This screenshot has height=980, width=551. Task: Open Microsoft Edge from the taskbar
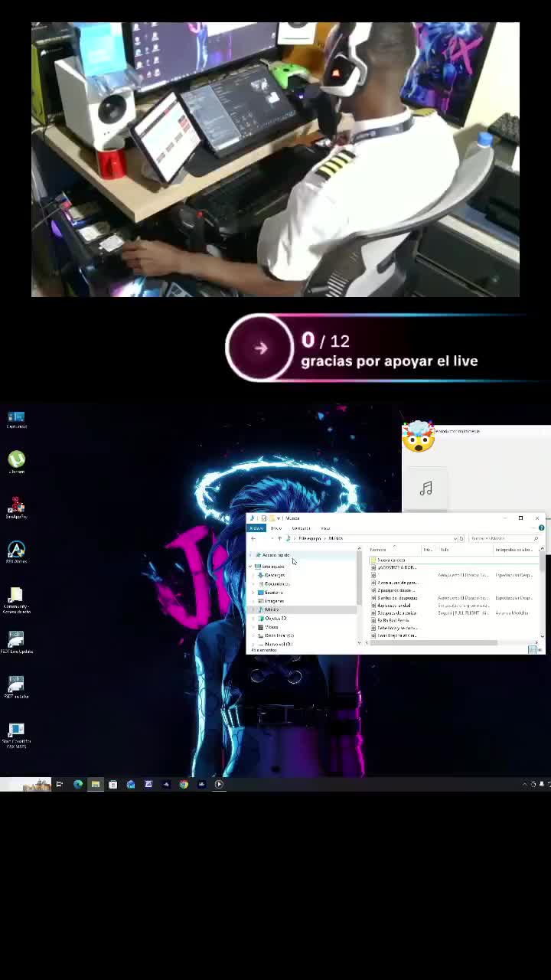[x=78, y=784]
